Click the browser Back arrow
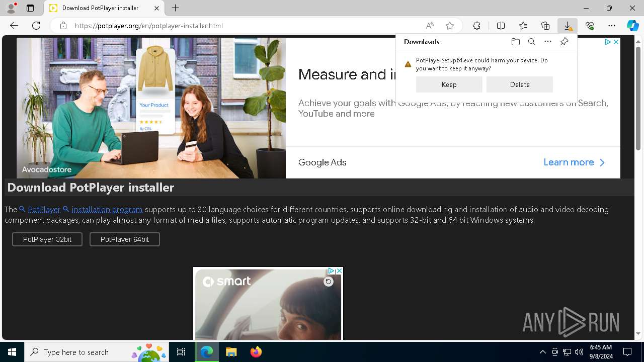The width and height of the screenshot is (644, 362). [14, 26]
